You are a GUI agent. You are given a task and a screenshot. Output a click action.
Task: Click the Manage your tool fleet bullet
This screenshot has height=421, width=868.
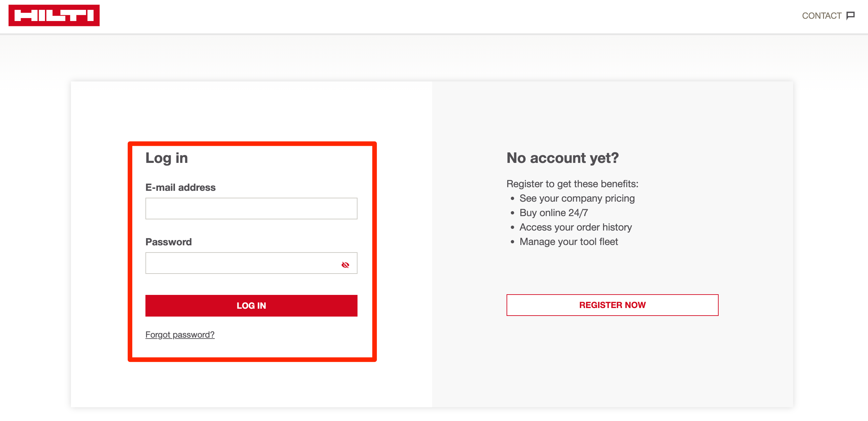(569, 242)
